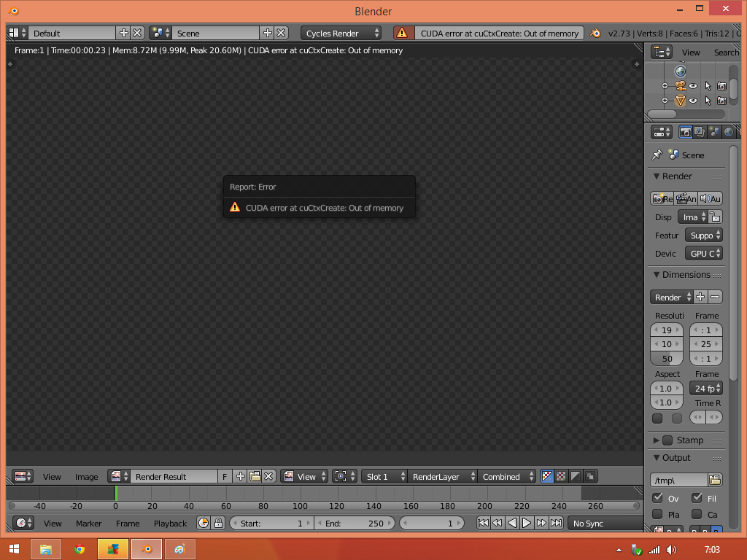
Task: Open the Render Layers properties tab
Action: point(700,132)
